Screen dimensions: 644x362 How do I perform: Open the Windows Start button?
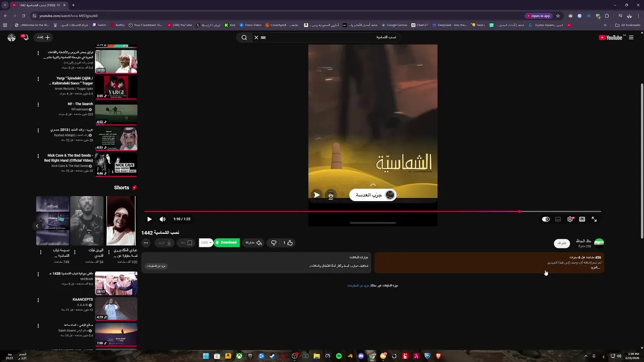click(206, 356)
